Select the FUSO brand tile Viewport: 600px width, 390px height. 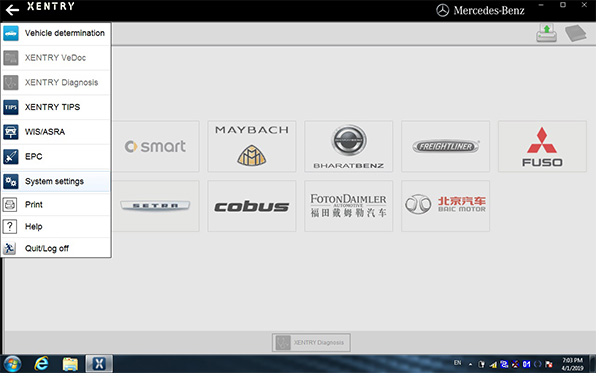(x=542, y=146)
